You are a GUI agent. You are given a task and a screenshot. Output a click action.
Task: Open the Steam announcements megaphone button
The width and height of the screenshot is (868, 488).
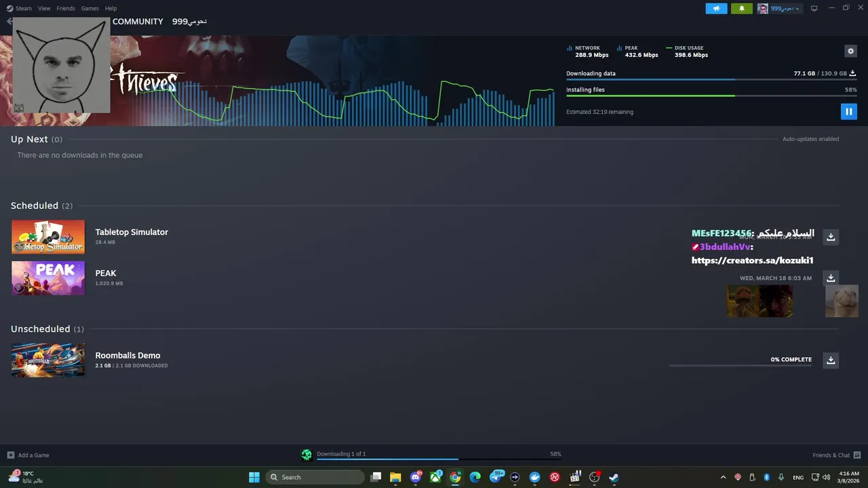pos(716,8)
